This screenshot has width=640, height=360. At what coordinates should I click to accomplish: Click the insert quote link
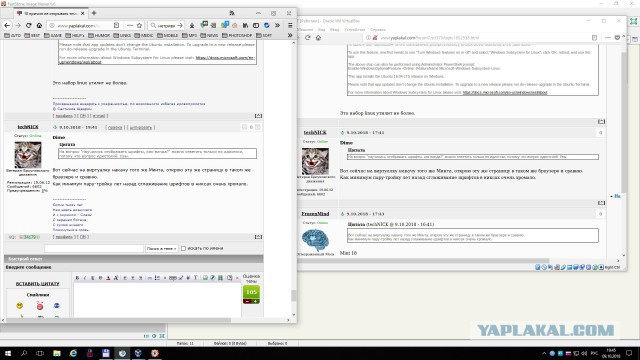click(x=38, y=284)
